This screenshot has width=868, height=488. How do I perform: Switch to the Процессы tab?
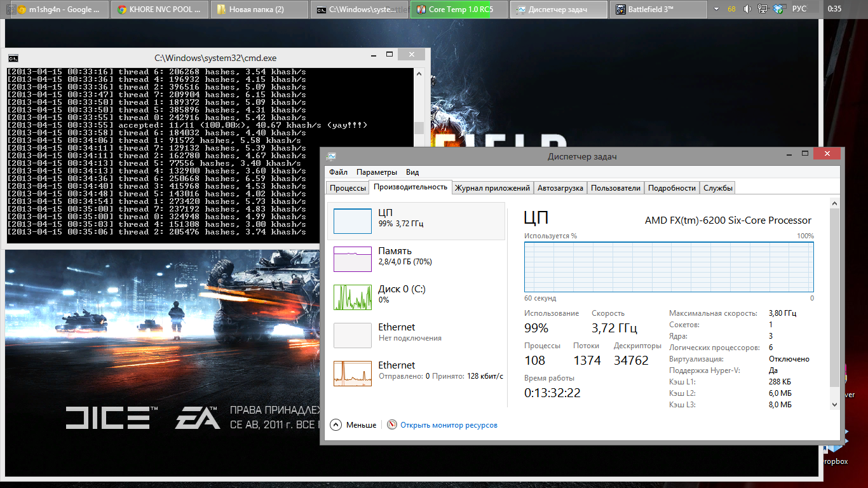coord(348,188)
